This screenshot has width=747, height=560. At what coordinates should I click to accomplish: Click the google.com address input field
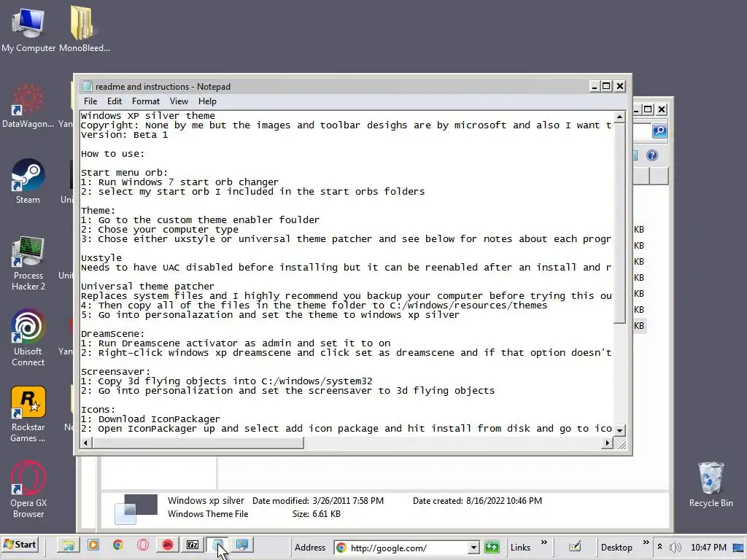pos(405,548)
